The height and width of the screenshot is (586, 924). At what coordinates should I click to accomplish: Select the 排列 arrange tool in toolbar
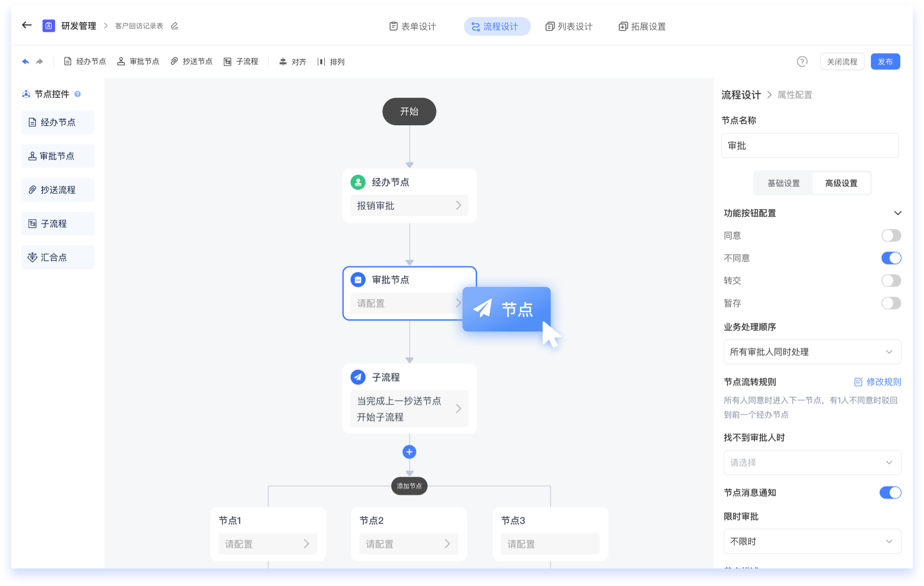(x=331, y=62)
